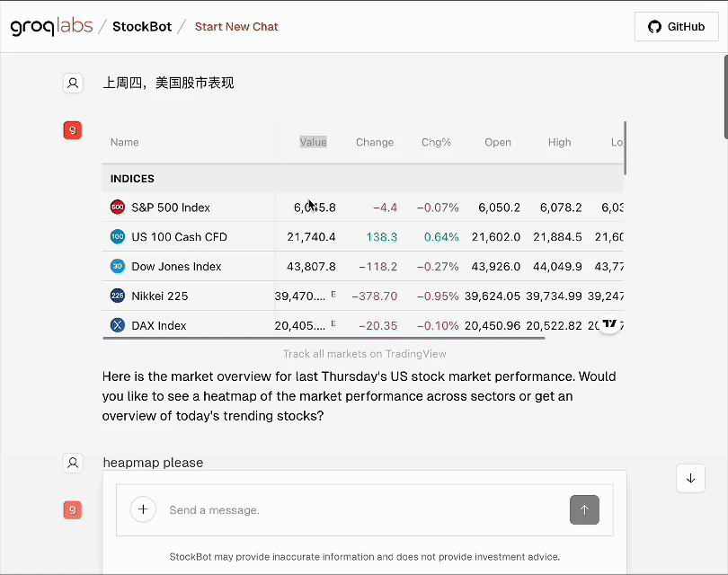Sort table by Value column header
The height and width of the screenshot is (575, 728).
[314, 142]
